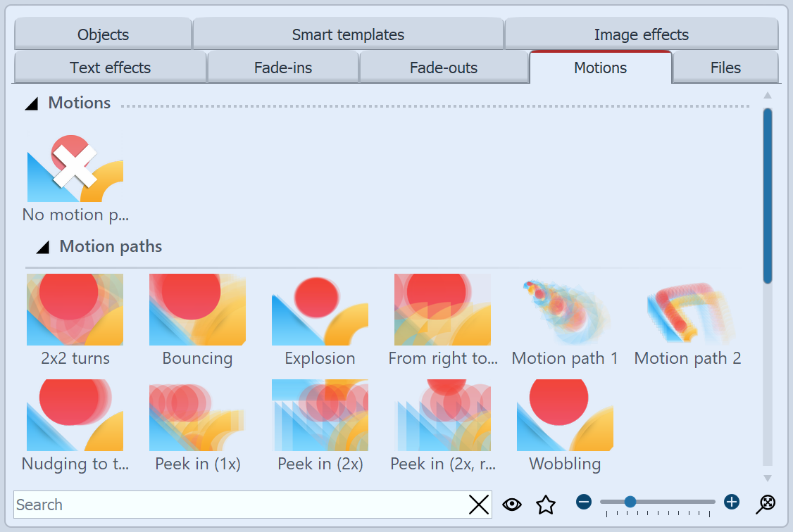Switch to the Smart templates tab
Image resolution: width=793 pixels, height=532 pixels.
348,34
